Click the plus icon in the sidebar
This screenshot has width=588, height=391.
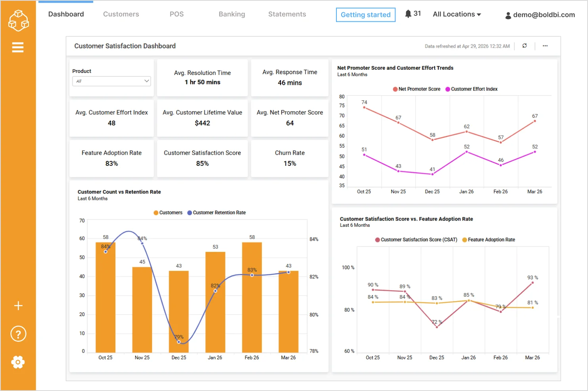click(18, 306)
